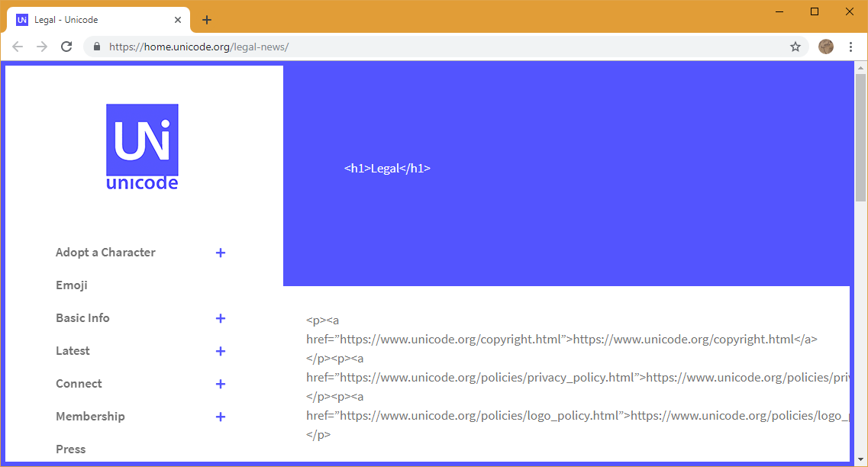Click the scrollbar down arrow

[860, 459]
